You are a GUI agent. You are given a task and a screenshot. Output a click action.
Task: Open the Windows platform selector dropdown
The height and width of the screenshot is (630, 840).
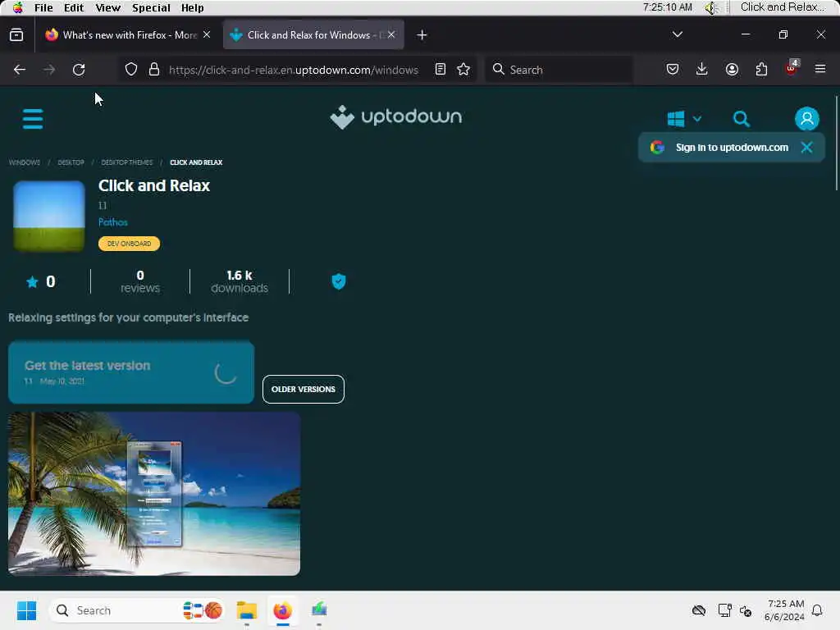click(x=684, y=118)
